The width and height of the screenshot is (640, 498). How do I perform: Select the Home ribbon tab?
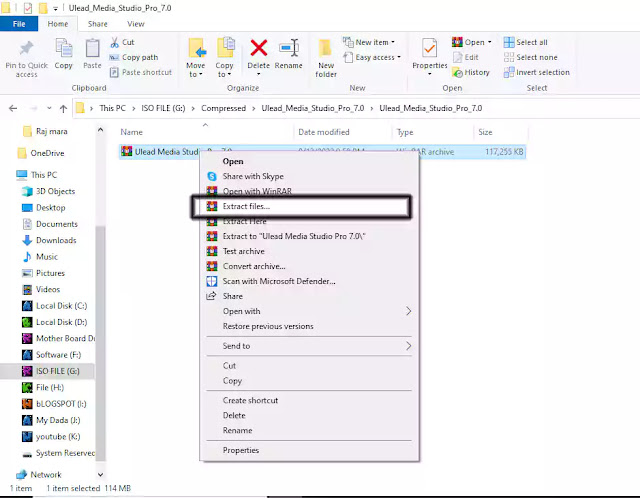pyautogui.click(x=58, y=24)
